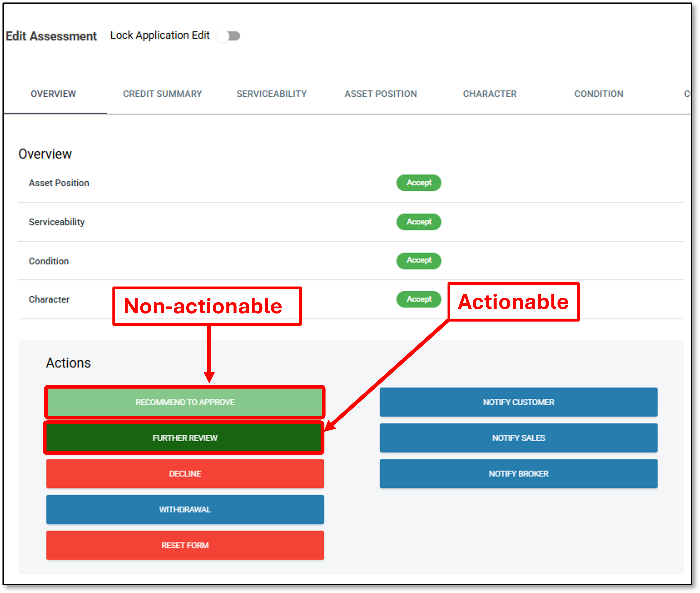Click Accept badge for Condition row

(419, 261)
